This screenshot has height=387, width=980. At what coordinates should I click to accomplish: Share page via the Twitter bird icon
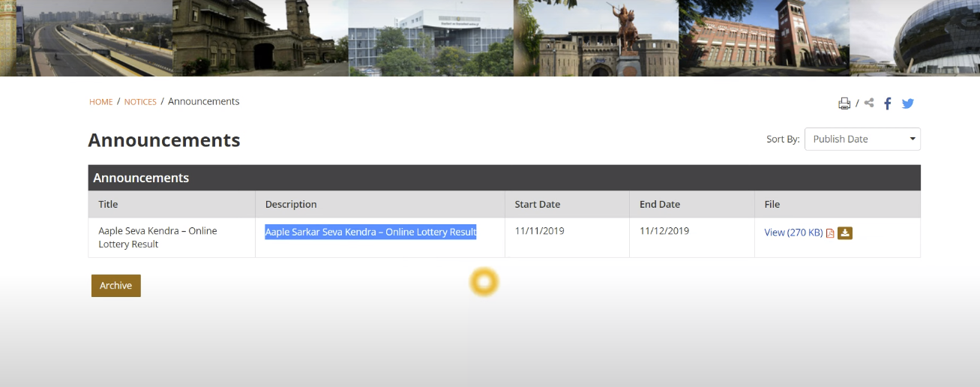click(x=907, y=103)
